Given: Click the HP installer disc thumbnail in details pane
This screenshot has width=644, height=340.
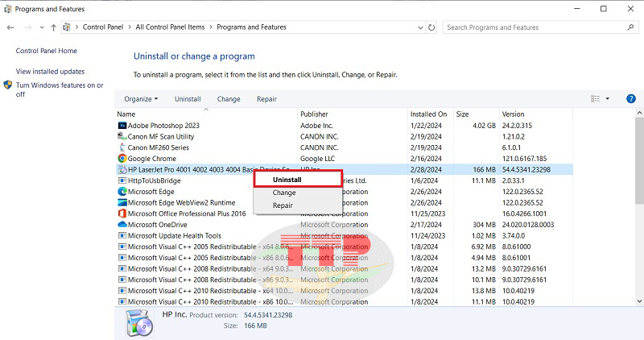Looking at the screenshot, I should (139, 323).
